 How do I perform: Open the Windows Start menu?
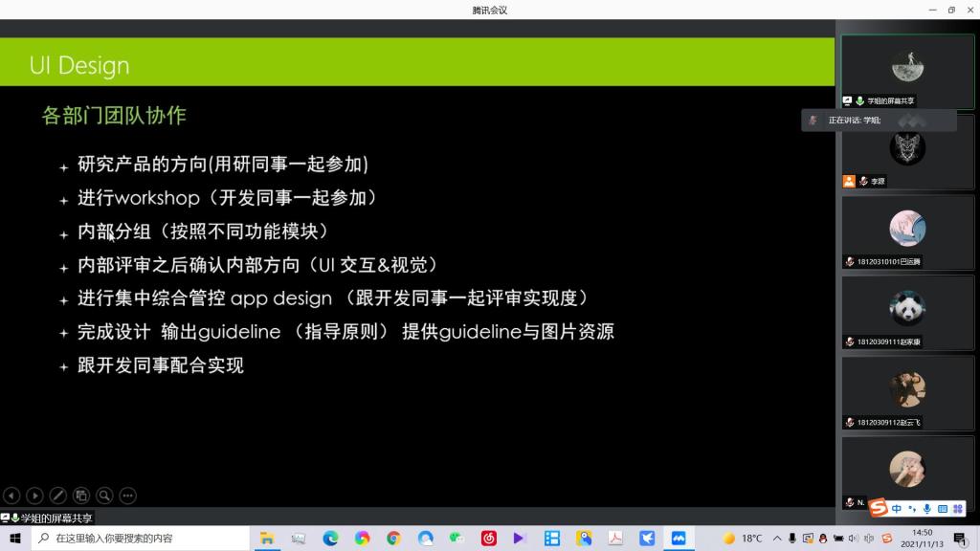[x=14, y=539]
